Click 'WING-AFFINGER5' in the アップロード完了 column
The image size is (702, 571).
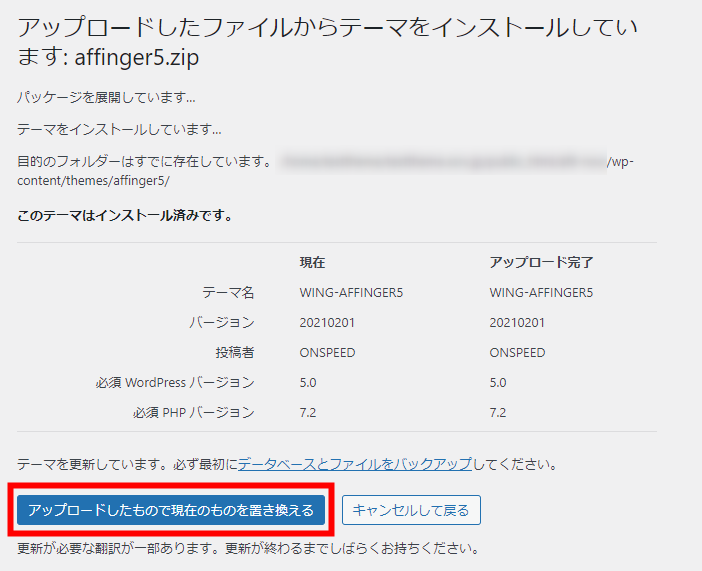pyautogui.click(x=541, y=292)
